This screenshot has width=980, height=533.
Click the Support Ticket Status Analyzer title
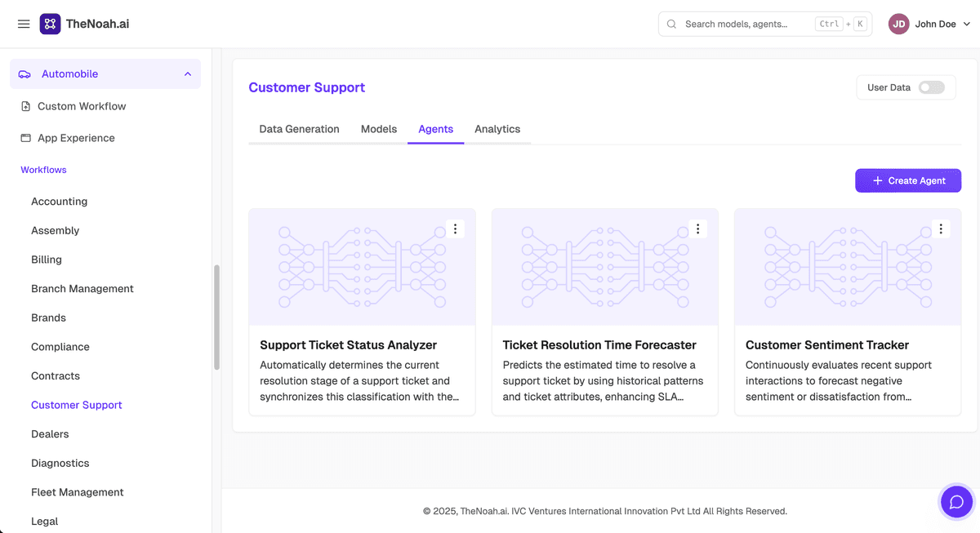(x=349, y=345)
